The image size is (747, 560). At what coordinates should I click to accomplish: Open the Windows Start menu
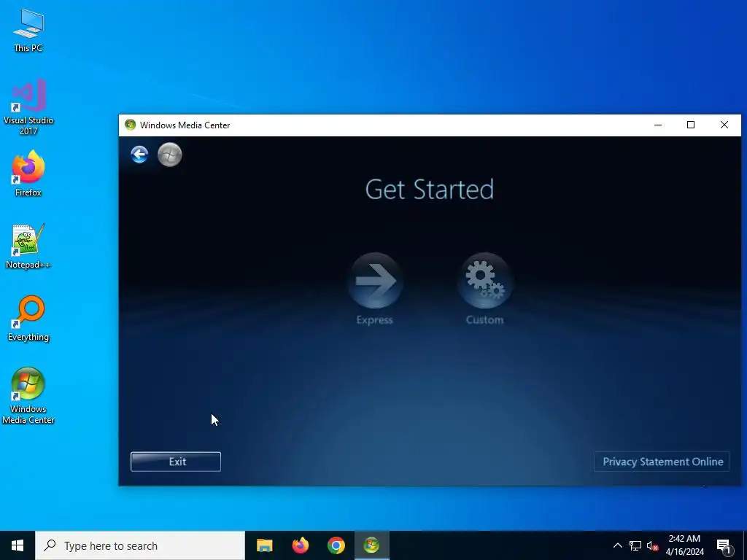pyautogui.click(x=18, y=545)
